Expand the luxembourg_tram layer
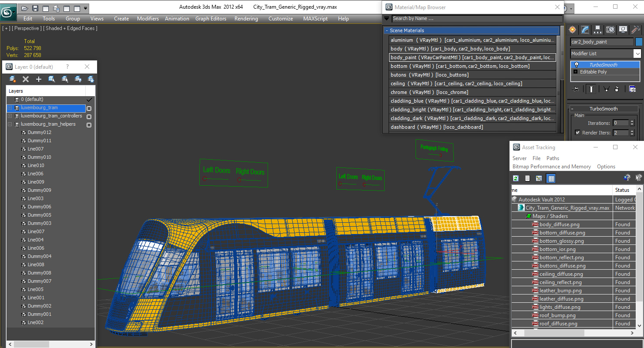Image resolution: width=644 pixels, height=348 pixels. point(10,108)
